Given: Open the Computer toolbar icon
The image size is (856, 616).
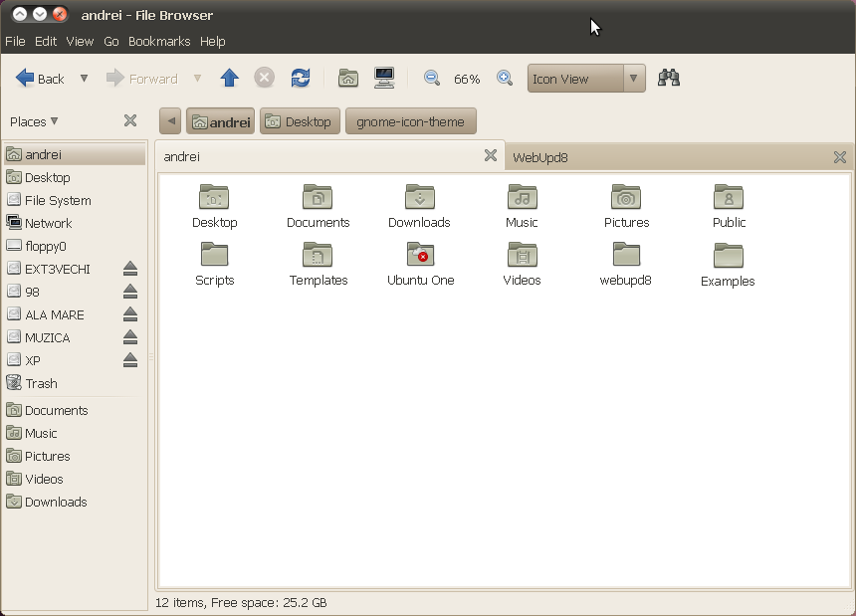Looking at the screenshot, I should point(384,78).
